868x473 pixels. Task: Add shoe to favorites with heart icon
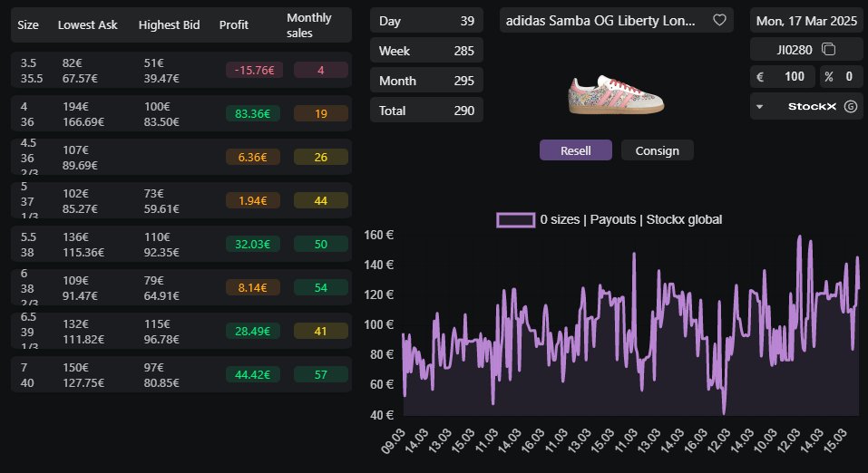pyautogui.click(x=719, y=20)
